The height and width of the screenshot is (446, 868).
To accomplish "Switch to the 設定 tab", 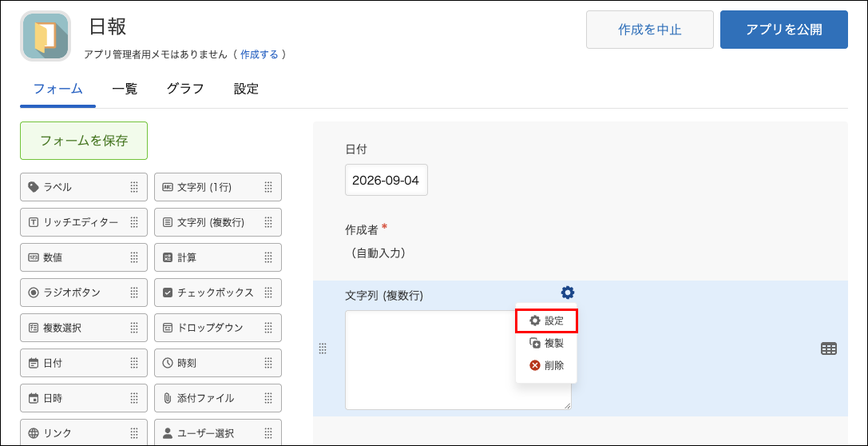I will point(246,89).
